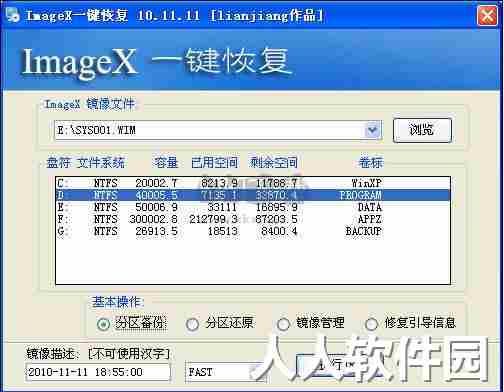Screen dimensions: 504x392
Task: Open the FAST compression combo box
Action: tap(225, 372)
